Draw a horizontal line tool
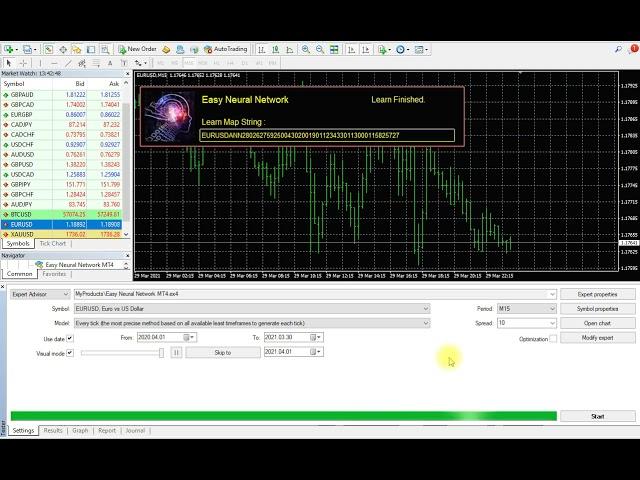The image size is (640, 480). 54,63
